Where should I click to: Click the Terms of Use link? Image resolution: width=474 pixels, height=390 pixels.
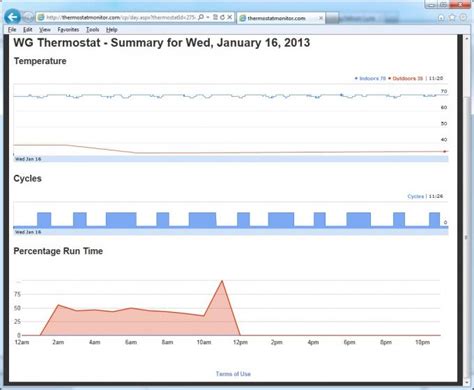(233, 374)
